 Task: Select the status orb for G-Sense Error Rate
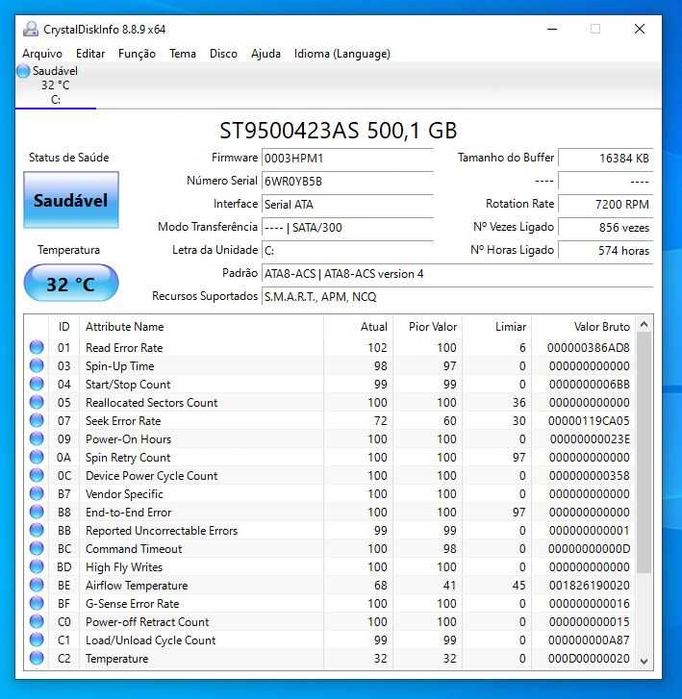(x=37, y=603)
